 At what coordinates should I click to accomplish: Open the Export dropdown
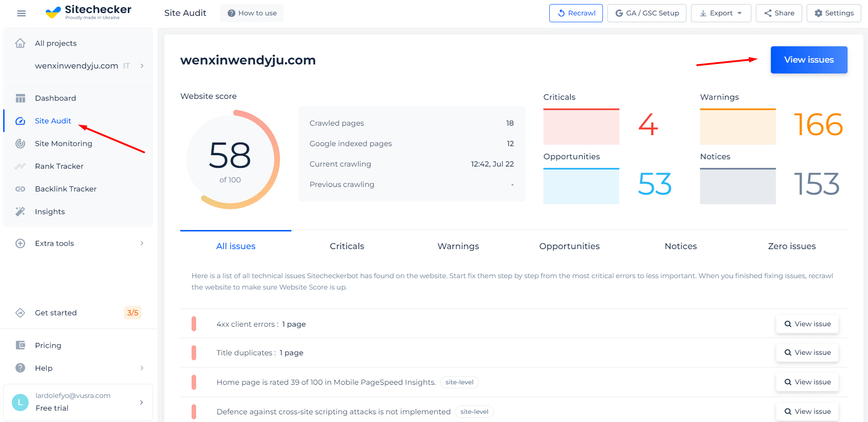coord(721,13)
